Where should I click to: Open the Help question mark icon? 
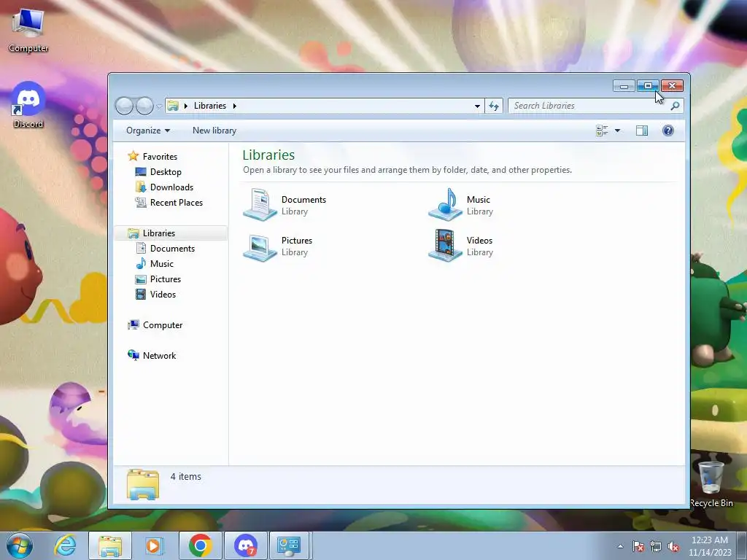click(x=668, y=131)
